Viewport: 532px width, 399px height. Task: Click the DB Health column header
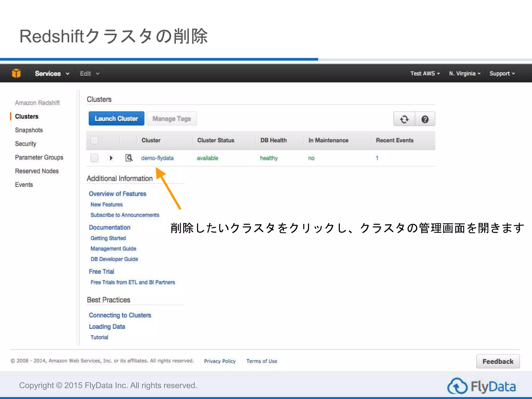(x=274, y=140)
